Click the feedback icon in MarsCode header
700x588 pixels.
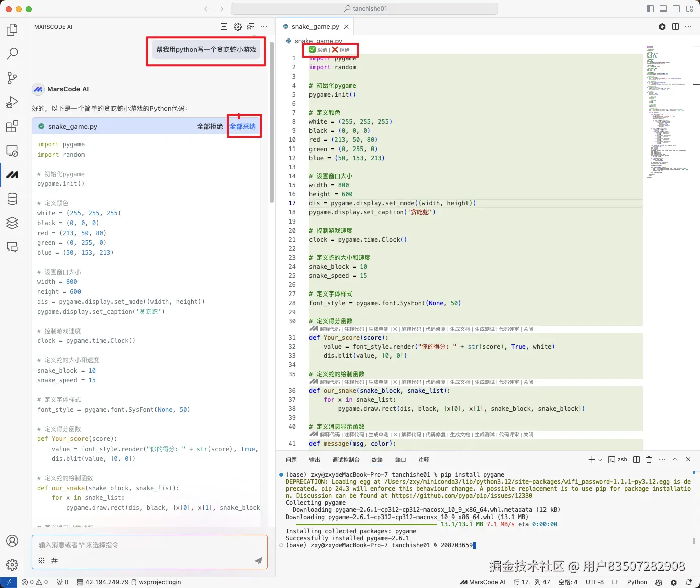251,27
